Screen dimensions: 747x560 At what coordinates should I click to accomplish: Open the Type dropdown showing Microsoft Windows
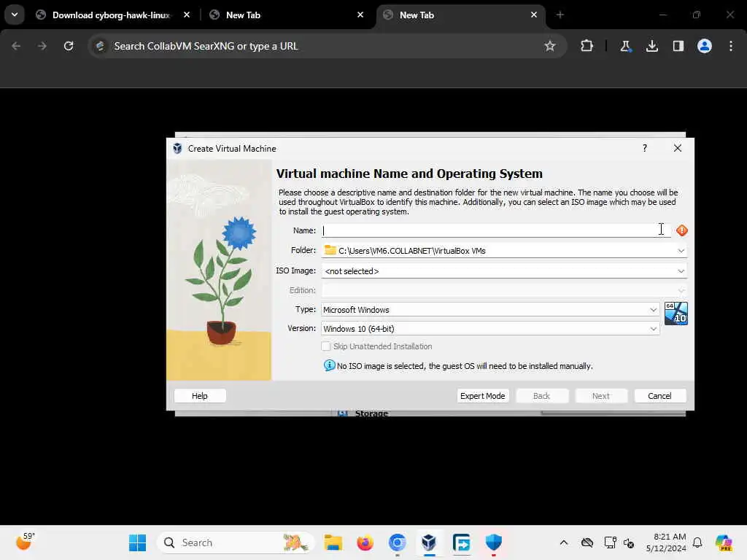[490, 309]
